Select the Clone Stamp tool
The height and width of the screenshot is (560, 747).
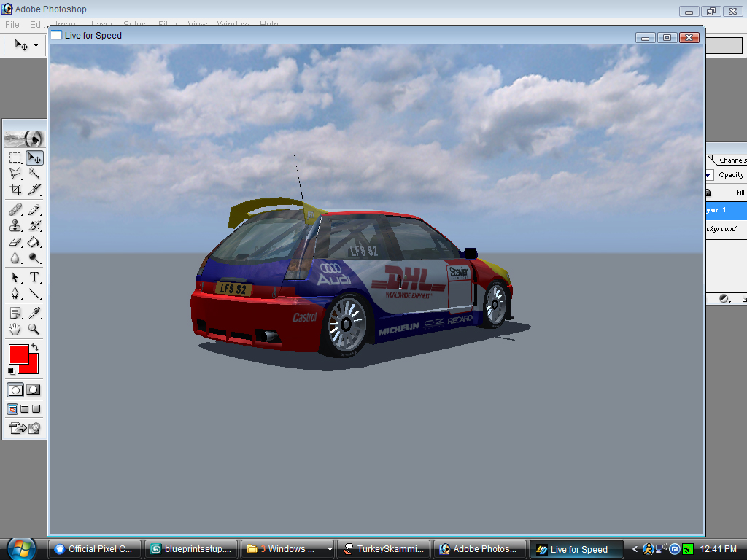[15, 226]
